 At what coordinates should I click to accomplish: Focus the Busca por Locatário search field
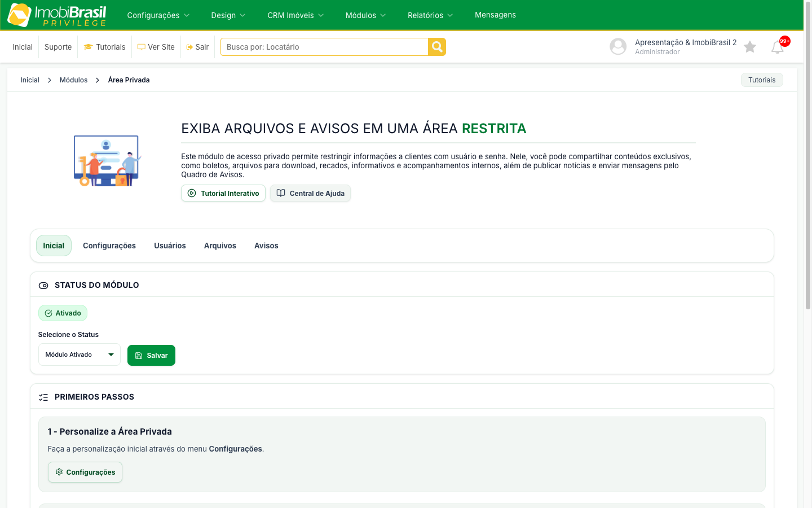pos(324,47)
